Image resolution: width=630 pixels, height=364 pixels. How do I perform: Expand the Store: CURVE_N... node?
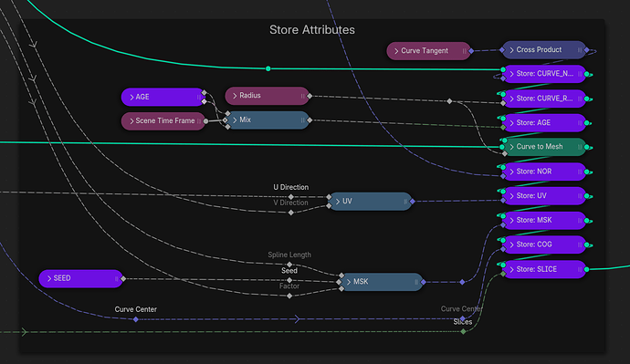511,74
